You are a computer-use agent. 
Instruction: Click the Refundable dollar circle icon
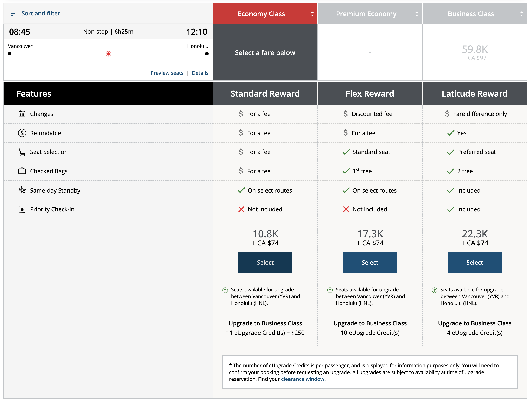point(22,133)
